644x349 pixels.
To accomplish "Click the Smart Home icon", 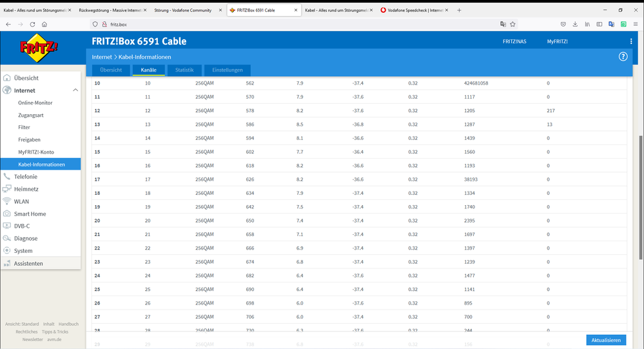I will pyautogui.click(x=7, y=214).
